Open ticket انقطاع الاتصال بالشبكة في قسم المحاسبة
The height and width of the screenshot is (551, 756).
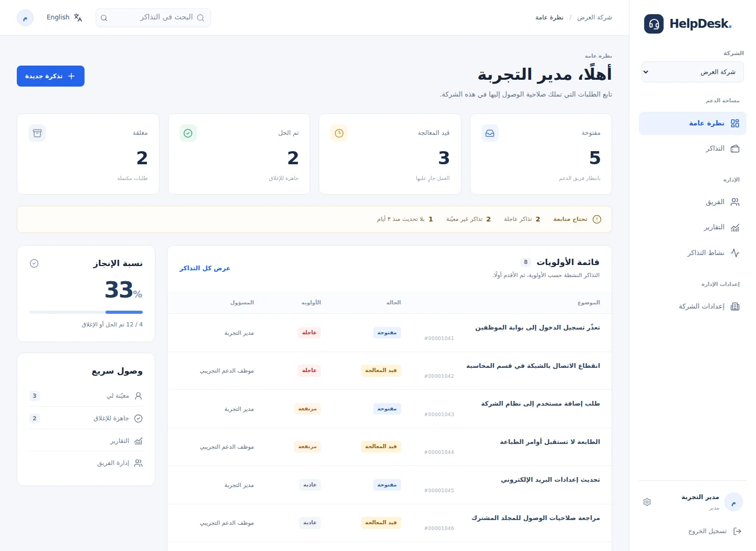coord(533,366)
